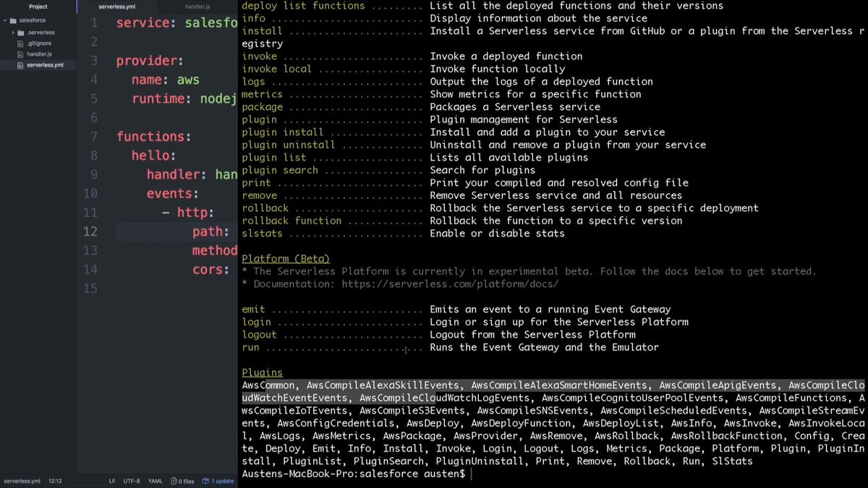The width and height of the screenshot is (868, 488).
Task: Click the 'metrics' command in terminal
Action: click(262, 94)
